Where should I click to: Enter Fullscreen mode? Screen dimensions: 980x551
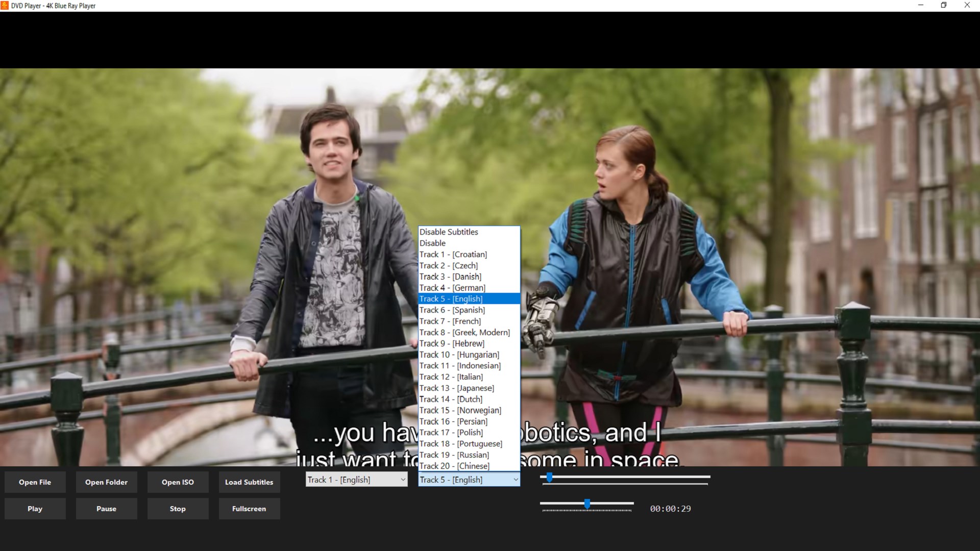[x=249, y=509]
